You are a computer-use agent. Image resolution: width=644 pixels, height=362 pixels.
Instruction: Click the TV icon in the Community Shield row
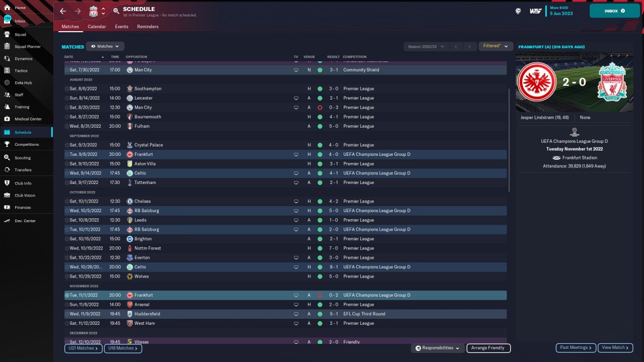296,70
